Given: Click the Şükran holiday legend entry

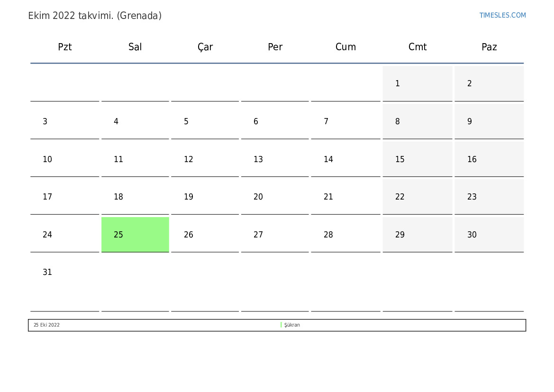Looking at the screenshot, I should [292, 325].
